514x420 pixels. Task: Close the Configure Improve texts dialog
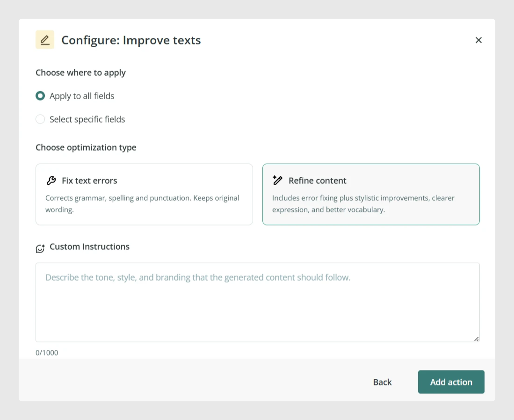point(478,40)
